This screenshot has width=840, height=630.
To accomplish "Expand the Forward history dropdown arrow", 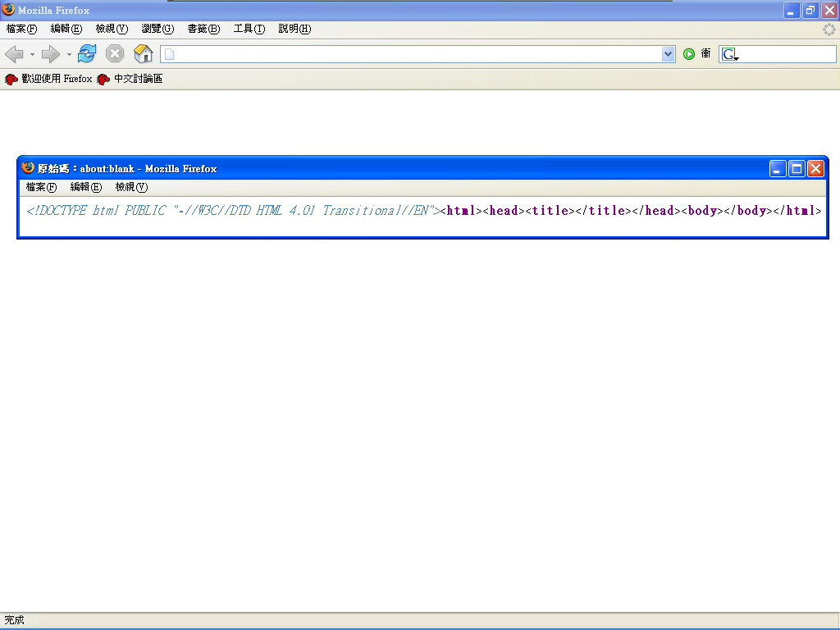I will (69, 55).
